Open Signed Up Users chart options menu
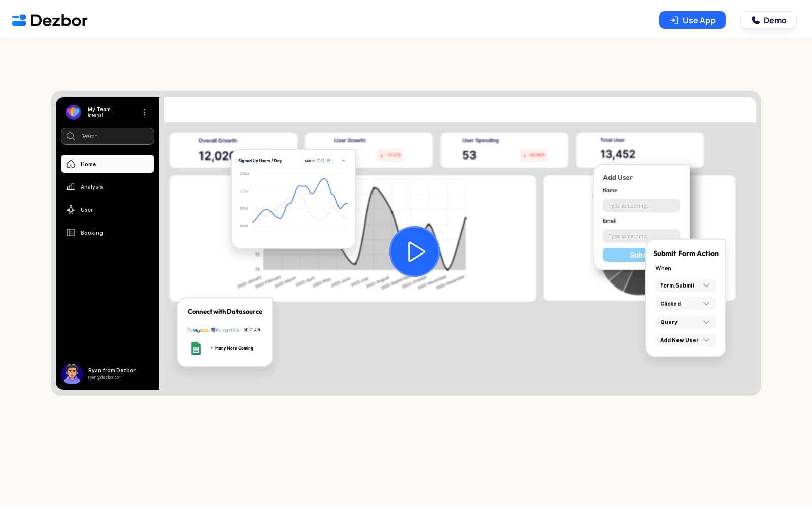The image size is (812, 508). pyautogui.click(x=344, y=161)
